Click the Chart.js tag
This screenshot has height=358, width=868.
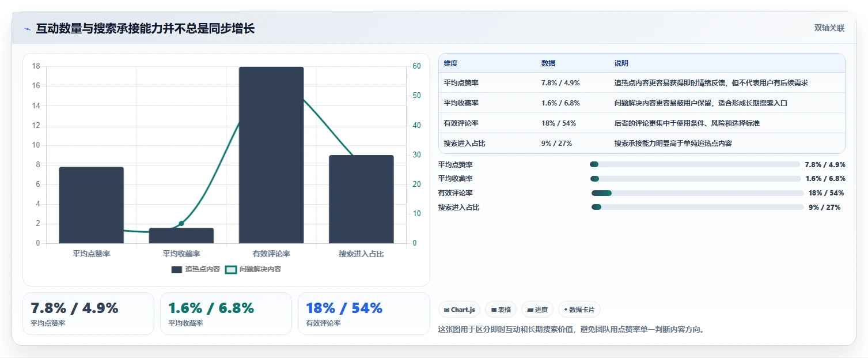459,310
